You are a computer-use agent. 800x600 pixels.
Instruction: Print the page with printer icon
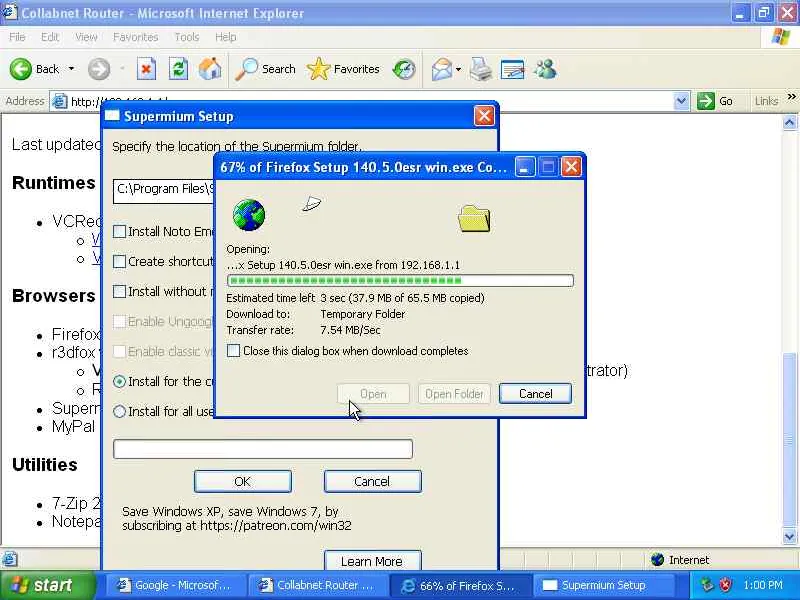pos(481,69)
